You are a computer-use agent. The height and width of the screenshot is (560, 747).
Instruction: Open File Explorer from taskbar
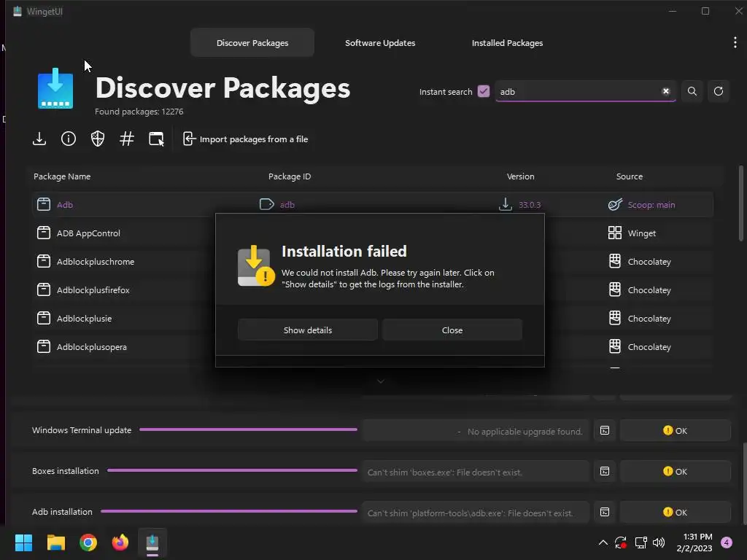click(x=55, y=542)
